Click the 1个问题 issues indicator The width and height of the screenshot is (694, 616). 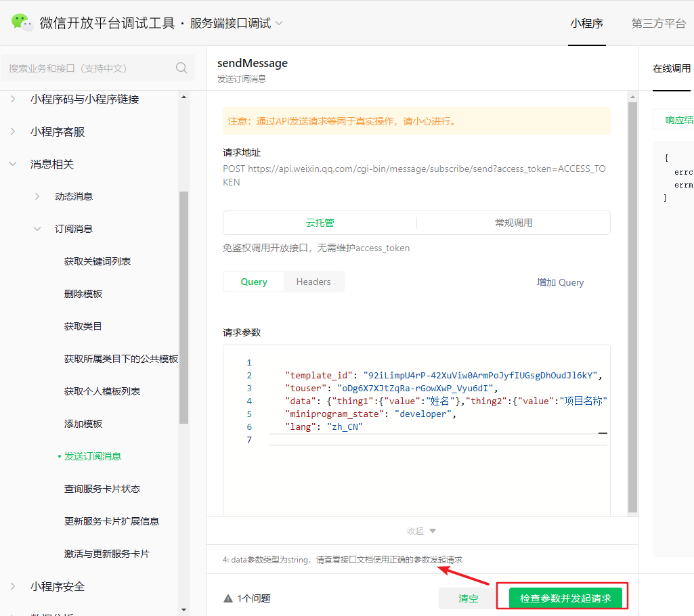click(247, 599)
